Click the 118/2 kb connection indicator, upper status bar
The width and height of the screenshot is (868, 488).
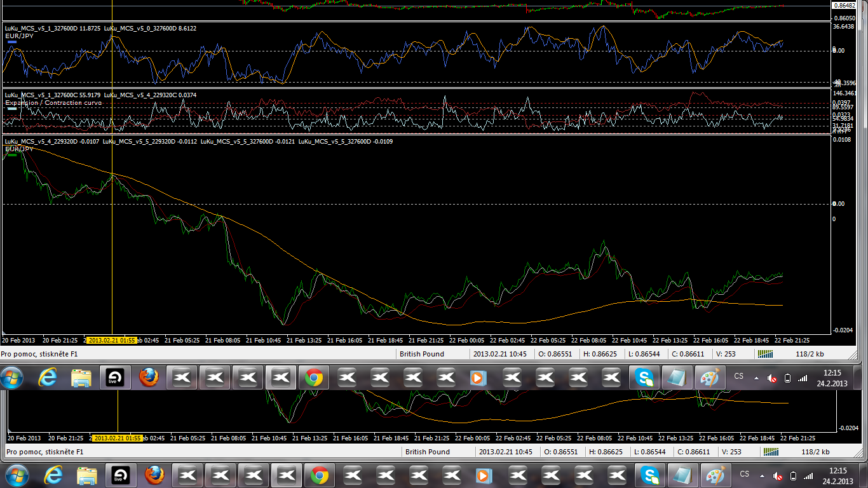810,354
